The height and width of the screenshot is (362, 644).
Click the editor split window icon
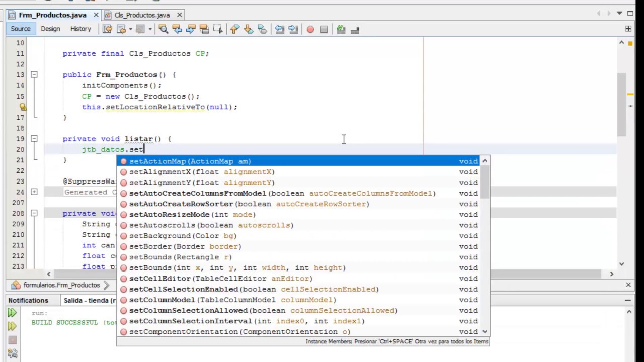tap(628, 29)
